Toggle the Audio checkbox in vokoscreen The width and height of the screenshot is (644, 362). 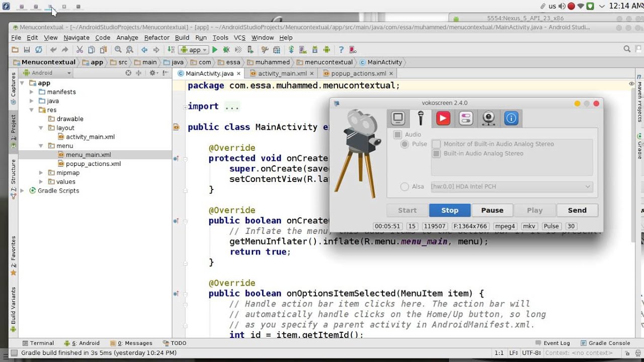(397, 135)
